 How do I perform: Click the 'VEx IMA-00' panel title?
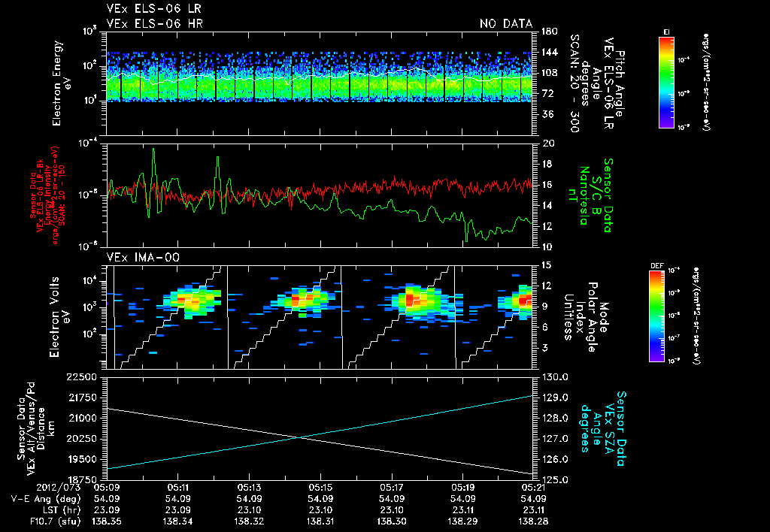click(143, 258)
